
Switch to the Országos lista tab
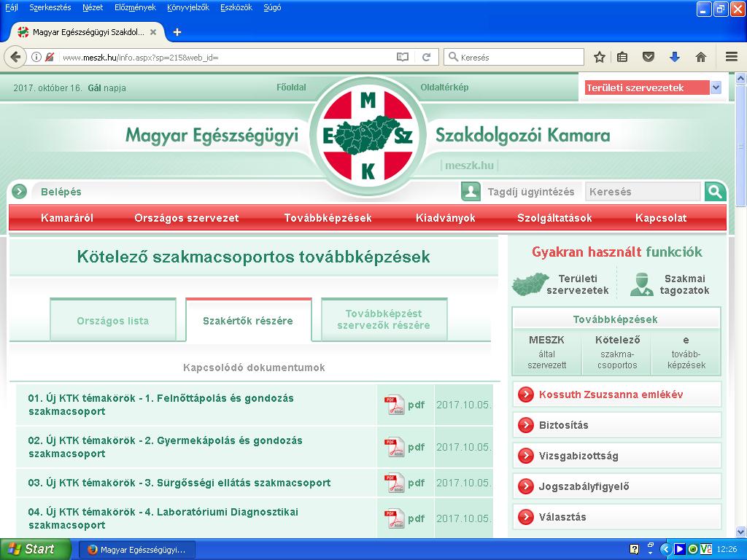point(113,320)
